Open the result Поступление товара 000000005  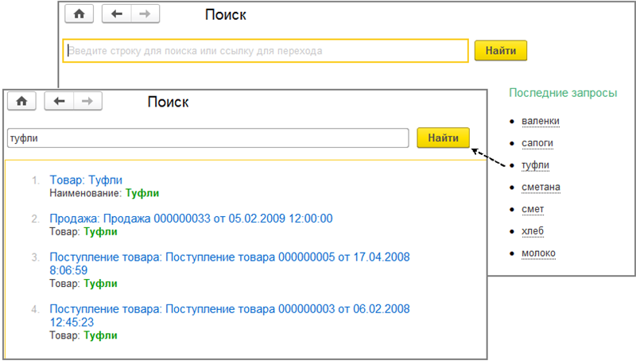(229, 258)
